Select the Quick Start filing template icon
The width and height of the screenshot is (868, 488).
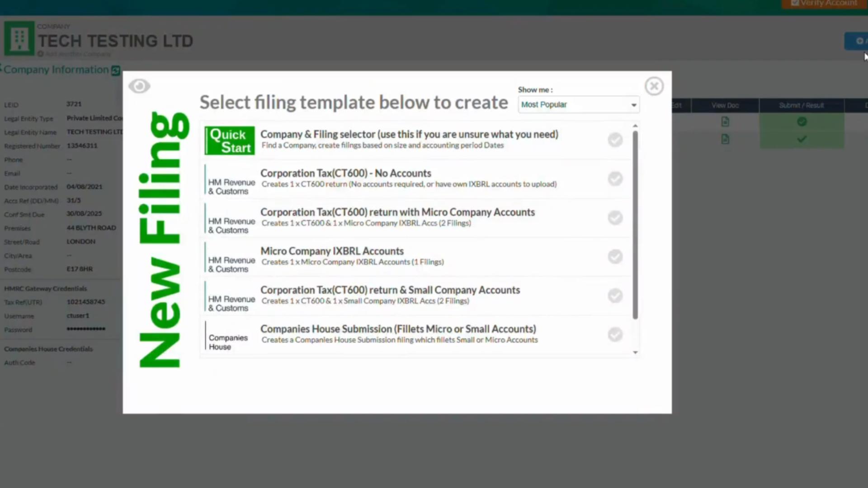click(229, 140)
